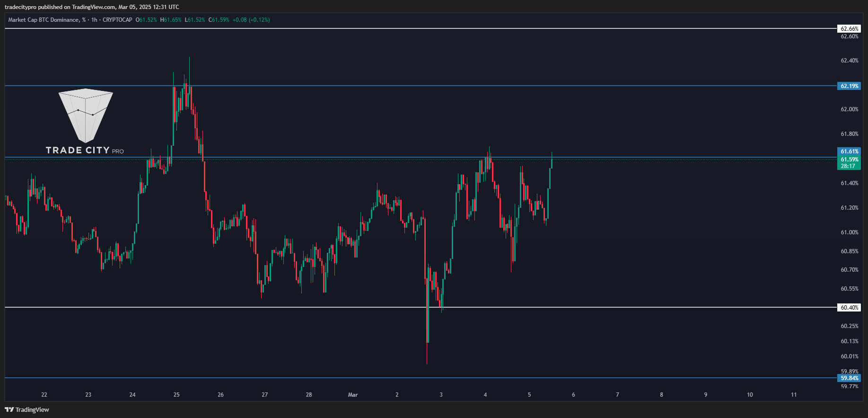Click the white 62.66% price label
This screenshot has height=418, width=868.
tap(849, 29)
